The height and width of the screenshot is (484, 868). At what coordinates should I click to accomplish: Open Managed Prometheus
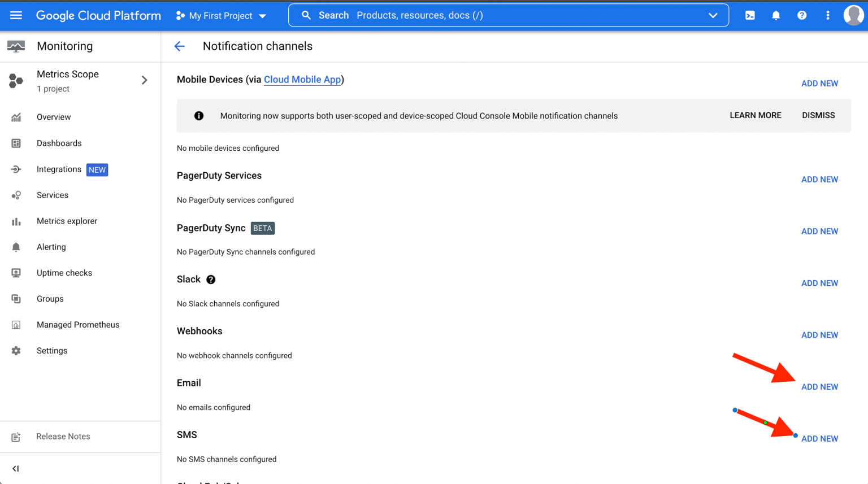point(78,325)
